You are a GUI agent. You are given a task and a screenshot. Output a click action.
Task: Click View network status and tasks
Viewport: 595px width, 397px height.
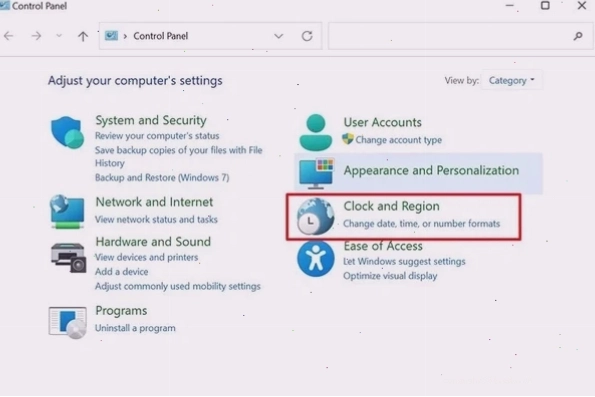point(156,219)
